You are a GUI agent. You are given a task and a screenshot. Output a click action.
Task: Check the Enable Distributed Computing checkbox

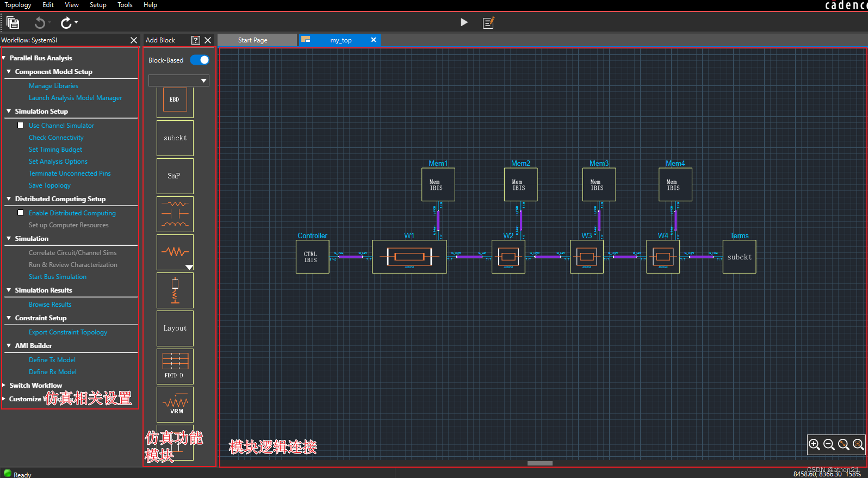coord(21,213)
